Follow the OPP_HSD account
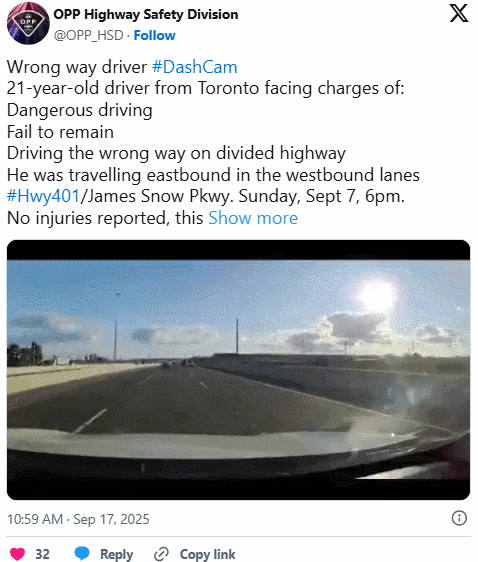The height and width of the screenshot is (562, 478). 154,35
